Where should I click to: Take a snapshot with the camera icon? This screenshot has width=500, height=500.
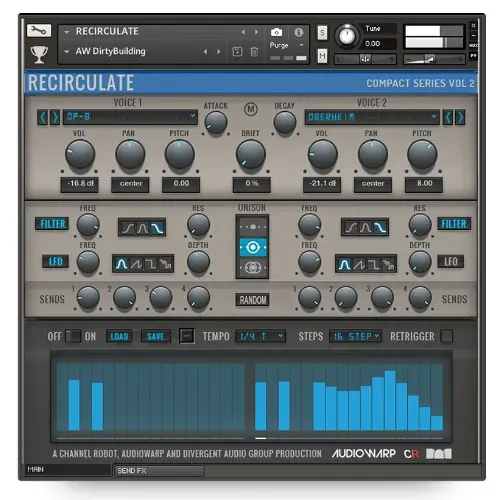point(276,32)
